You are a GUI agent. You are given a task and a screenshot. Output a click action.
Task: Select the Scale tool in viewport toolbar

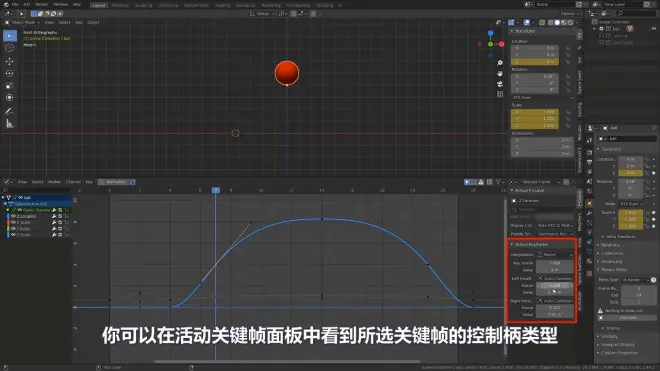coord(9,86)
